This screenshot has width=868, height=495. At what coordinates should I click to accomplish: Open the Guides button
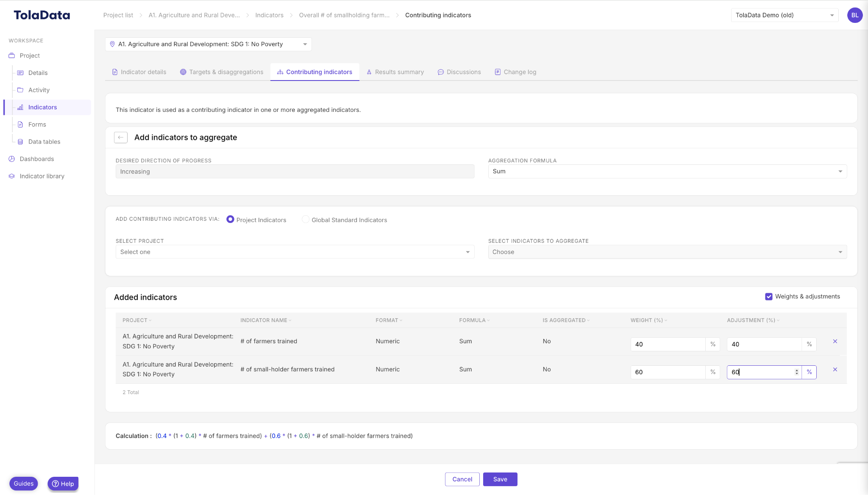click(x=24, y=484)
